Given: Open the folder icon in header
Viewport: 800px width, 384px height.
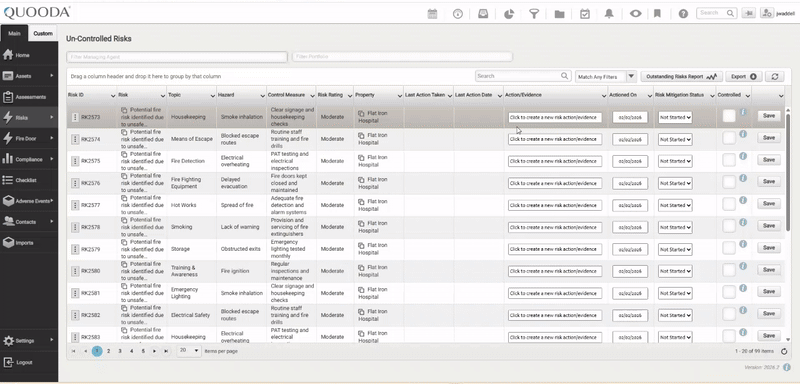Looking at the screenshot, I should point(559,14).
